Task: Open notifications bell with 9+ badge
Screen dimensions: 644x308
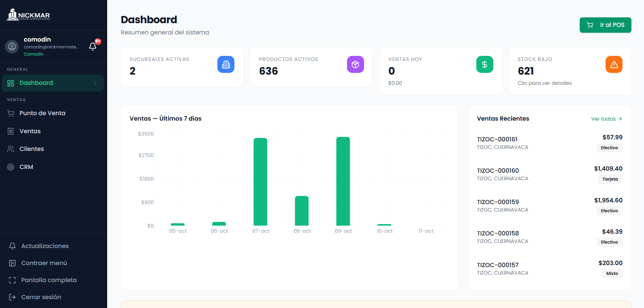Action: pyautogui.click(x=93, y=46)
